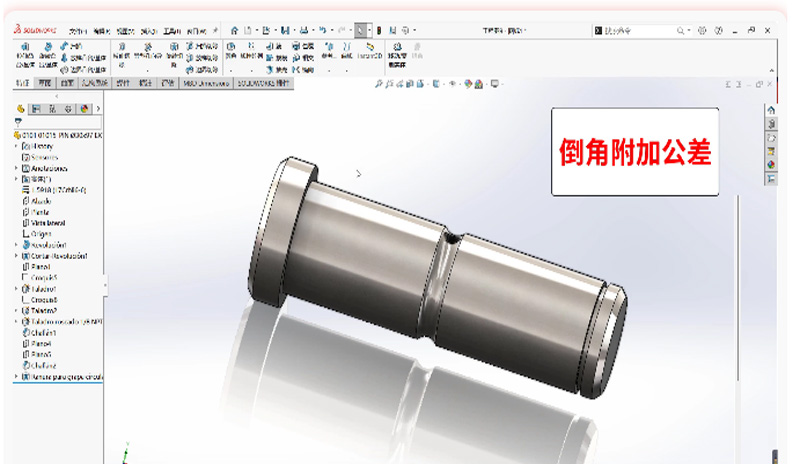Expand the Taladro1 feature
Screen dimensions: 800x464
16,289
